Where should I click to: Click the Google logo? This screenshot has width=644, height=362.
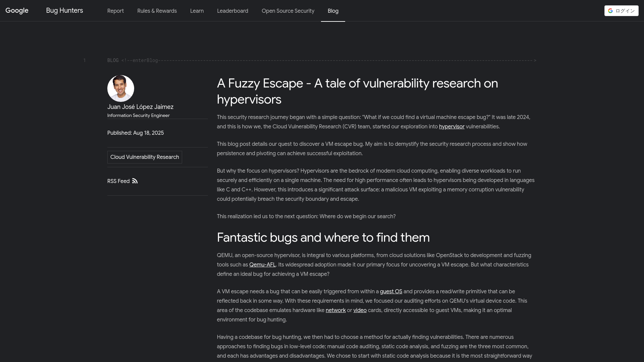17,11
